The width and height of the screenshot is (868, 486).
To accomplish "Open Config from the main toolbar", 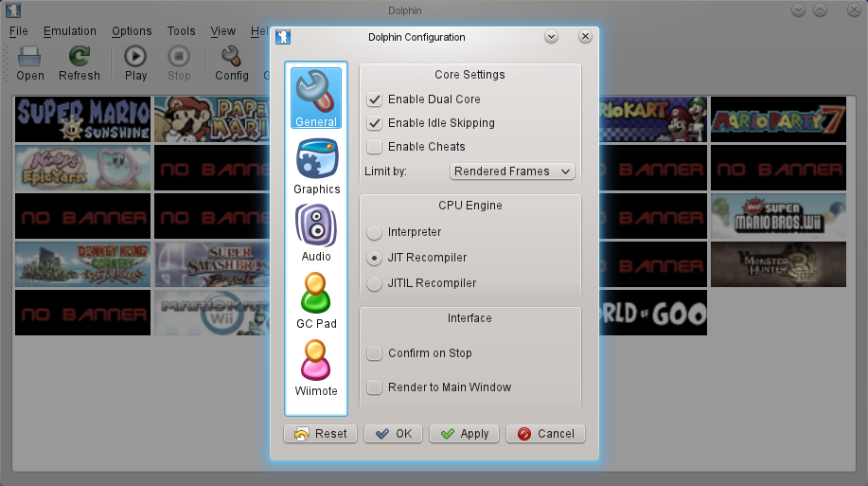I will pos(231,58).
